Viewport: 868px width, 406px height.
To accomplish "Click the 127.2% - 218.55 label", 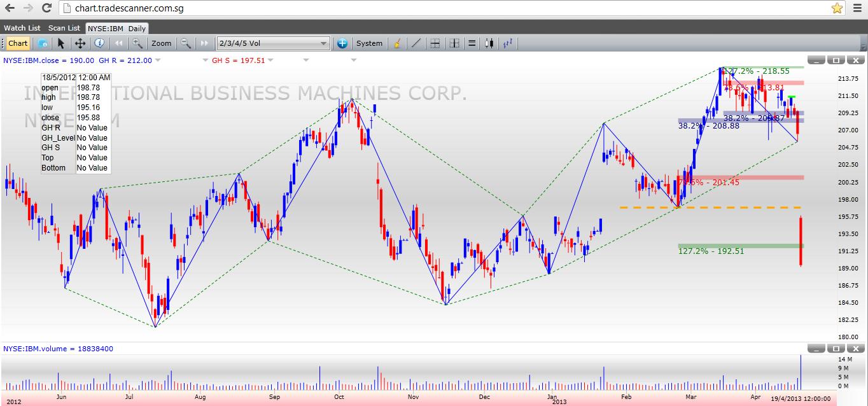I will point(756,71).
